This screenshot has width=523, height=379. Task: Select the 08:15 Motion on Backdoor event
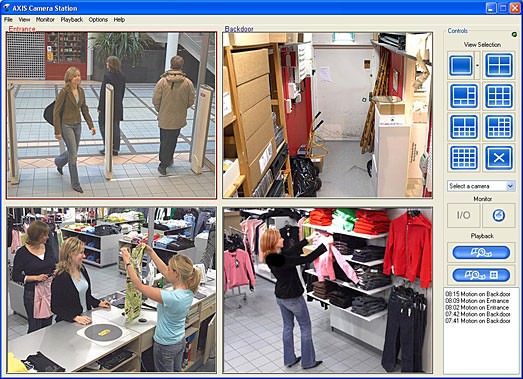pos(478,294)
